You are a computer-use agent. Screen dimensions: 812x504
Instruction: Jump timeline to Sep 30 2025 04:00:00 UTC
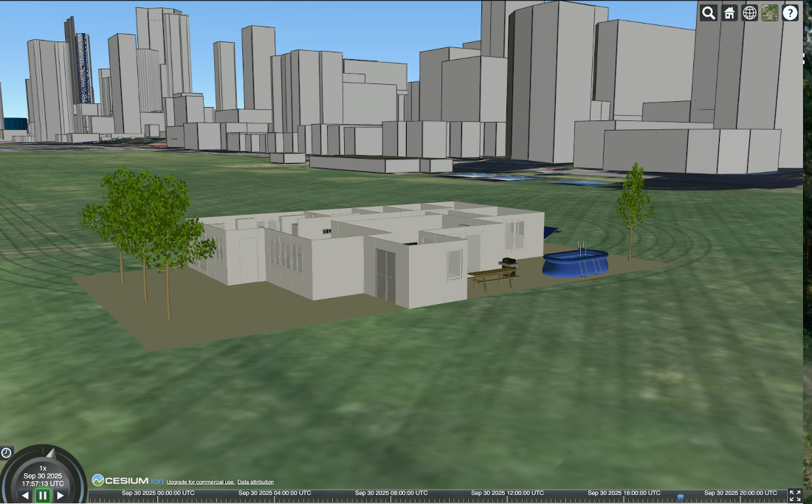(275, 493)
